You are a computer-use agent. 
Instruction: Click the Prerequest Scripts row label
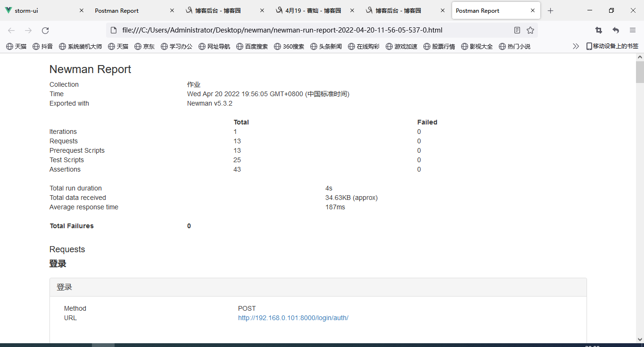(x=77, y=150)
